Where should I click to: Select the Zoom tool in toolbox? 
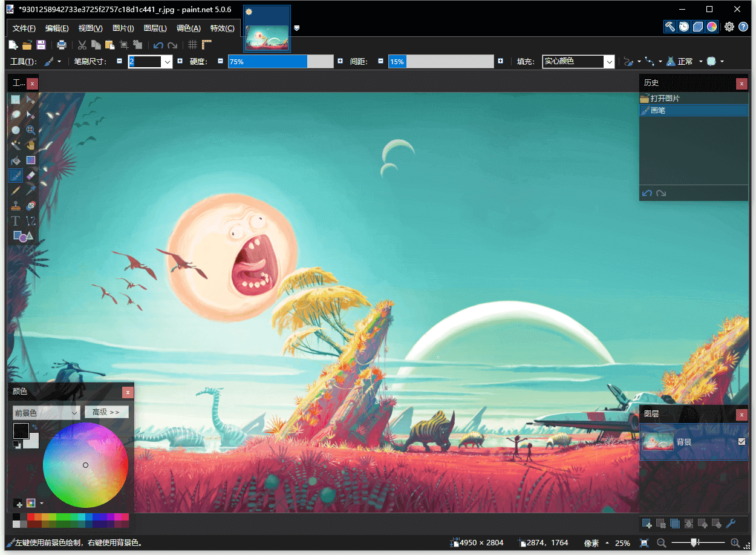31,130
